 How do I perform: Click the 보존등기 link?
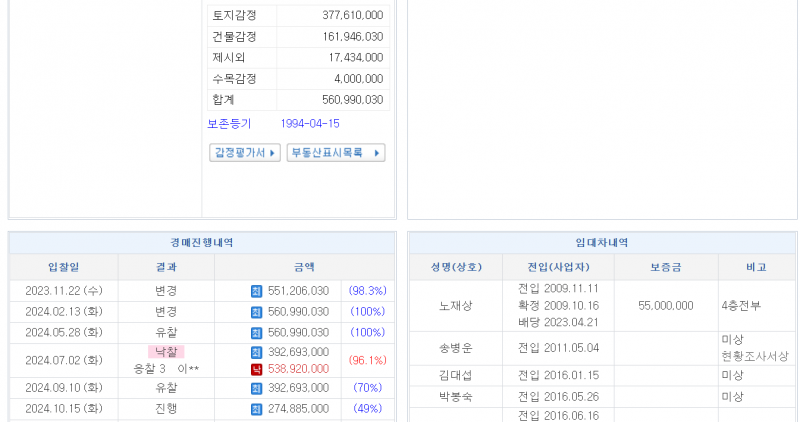pyautogui.click(x=229, y=124)
